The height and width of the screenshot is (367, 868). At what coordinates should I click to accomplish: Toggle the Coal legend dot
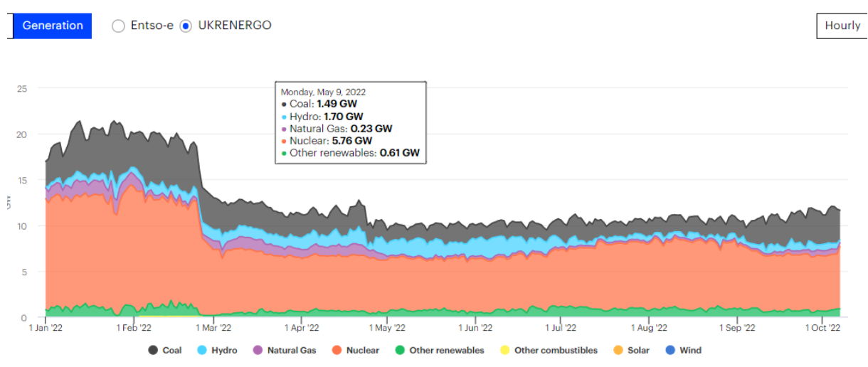pyautogui.click(x=153, y=350)
